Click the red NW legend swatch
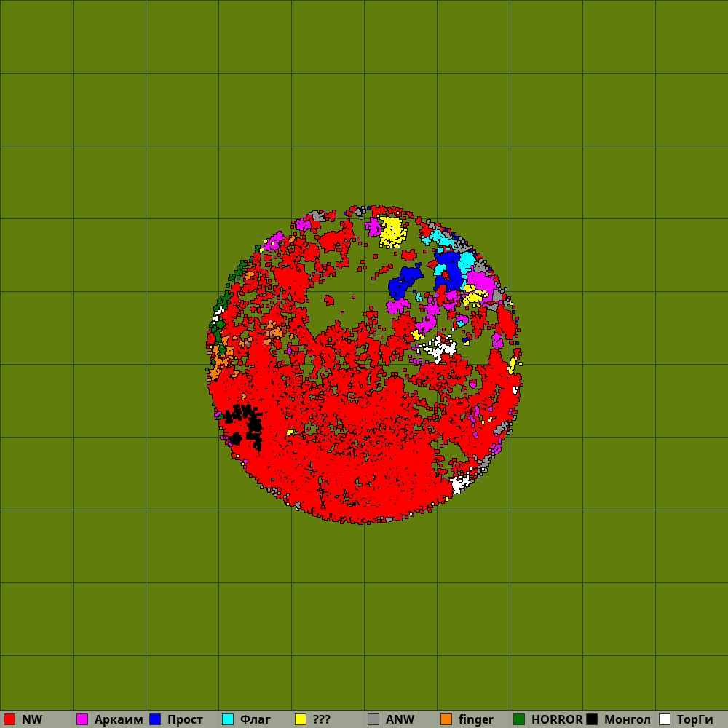 click(9, 719)
